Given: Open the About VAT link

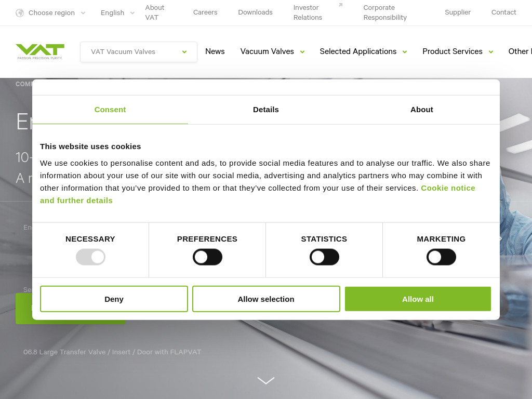Looking at the screenshot, I should point(155,12).
